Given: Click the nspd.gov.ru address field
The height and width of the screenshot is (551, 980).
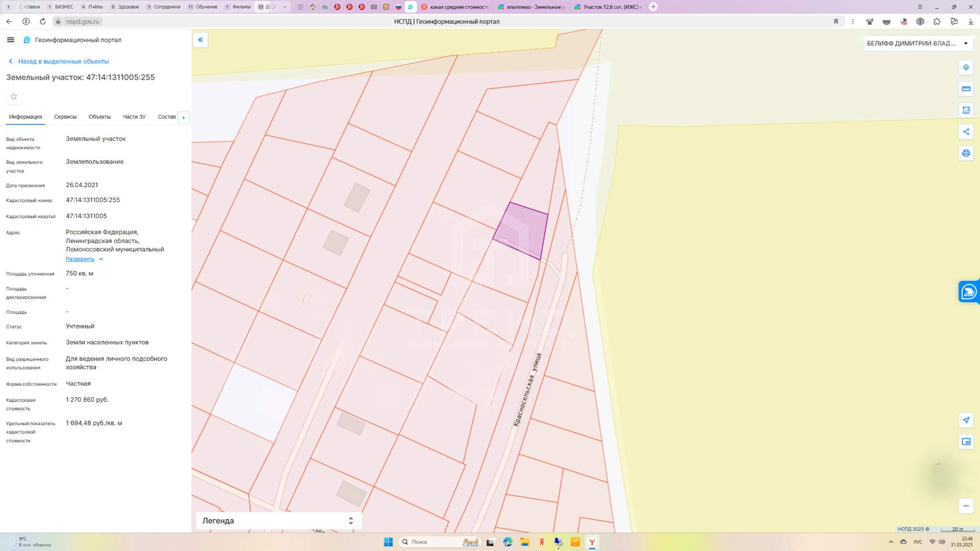Looking at the screenshot, I should tap(83, 22).
